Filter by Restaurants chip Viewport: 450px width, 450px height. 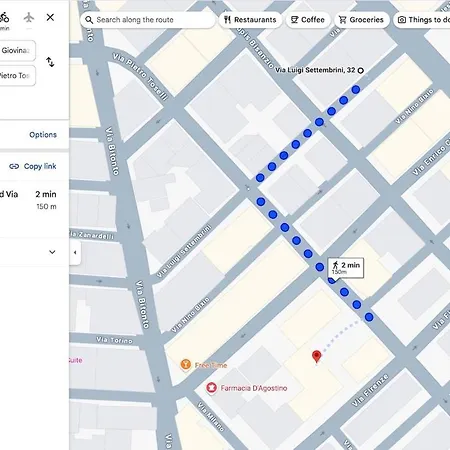click(250, 20)
